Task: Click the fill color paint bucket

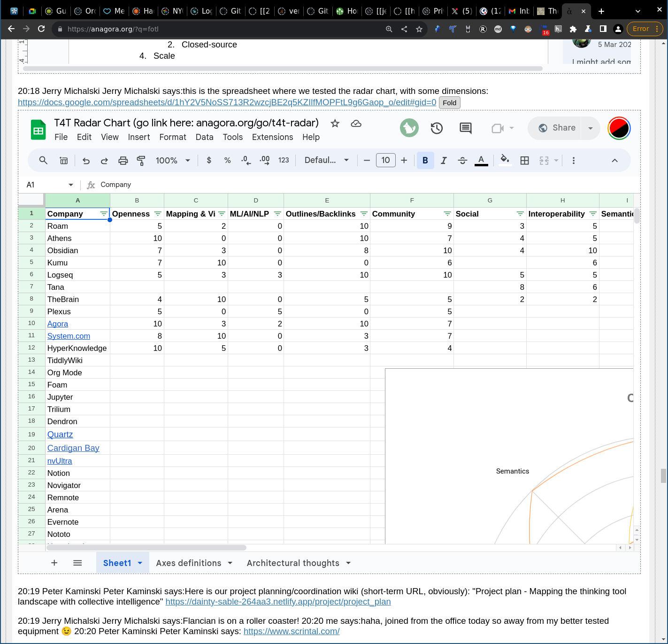Action: tap(505, 160)
